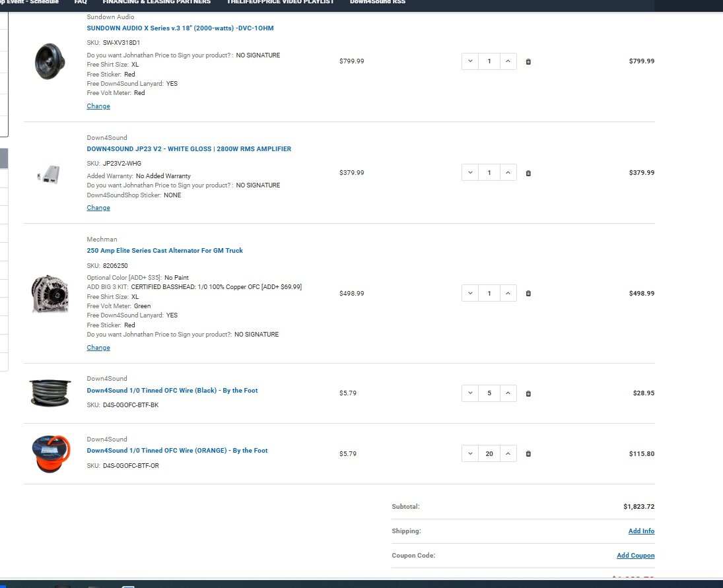Delete the Sundown Audio X Series subwoofer item
The image size is (723, 588).
pos(528,61)
